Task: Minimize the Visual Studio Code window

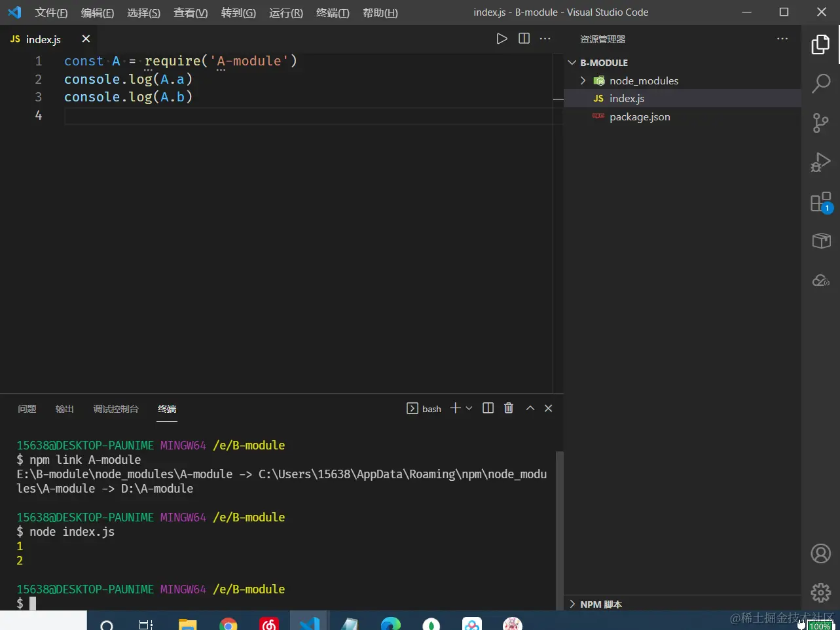Action: [746, 12]
